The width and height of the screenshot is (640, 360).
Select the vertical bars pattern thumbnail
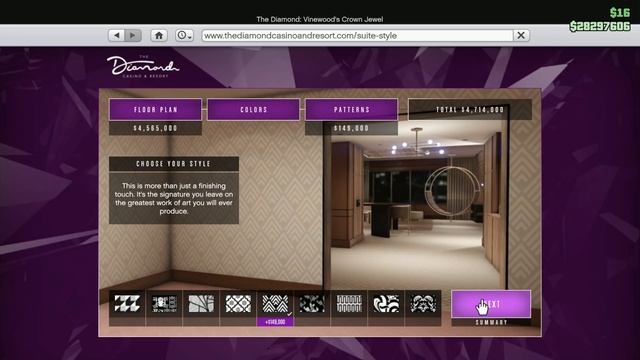tap(349, 304)
